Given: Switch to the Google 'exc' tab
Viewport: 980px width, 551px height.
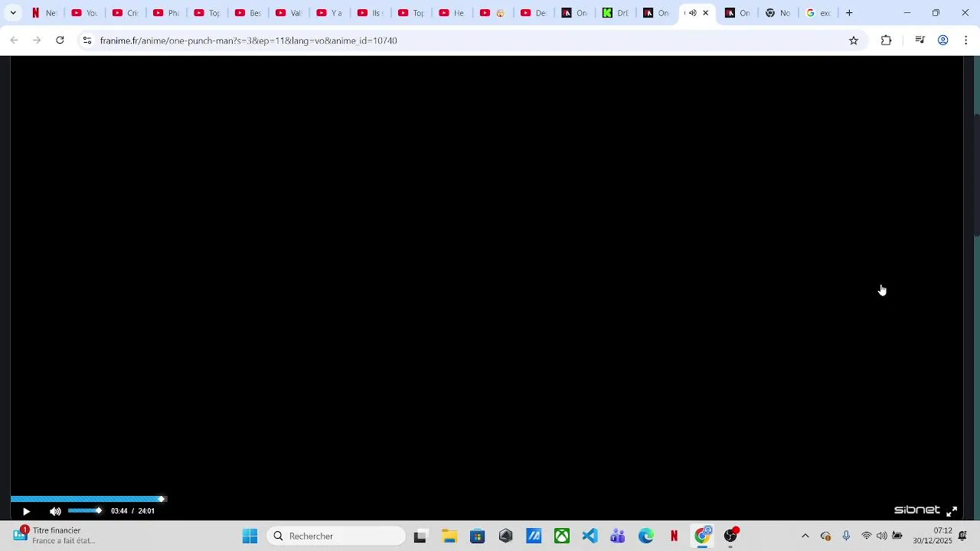Looking at the screenshot, I should tap(818, 13).
